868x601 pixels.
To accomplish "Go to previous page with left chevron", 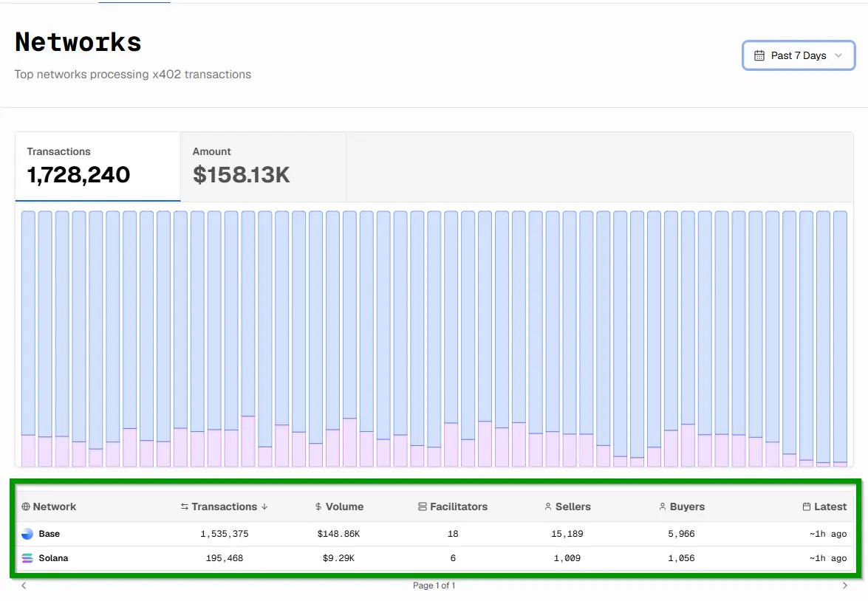I will [23, 585].
